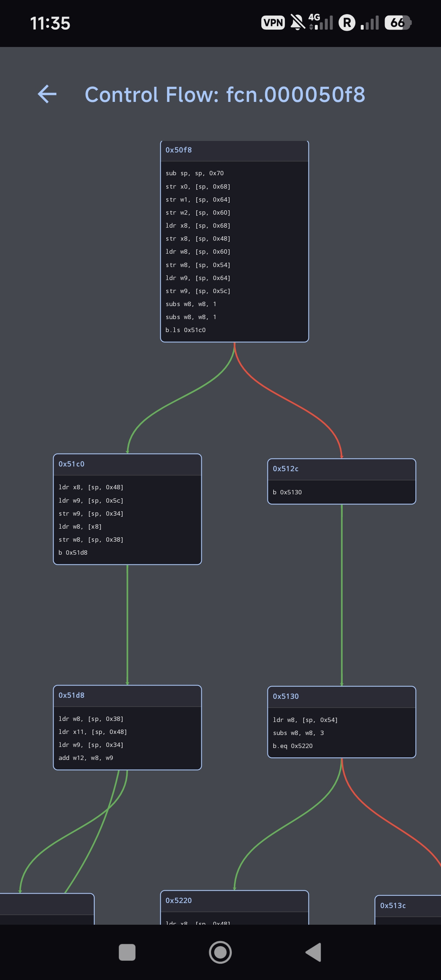Tap instruction ldr x11, [sp, 0x48]
441x980 pixels.
pos(93,732)
